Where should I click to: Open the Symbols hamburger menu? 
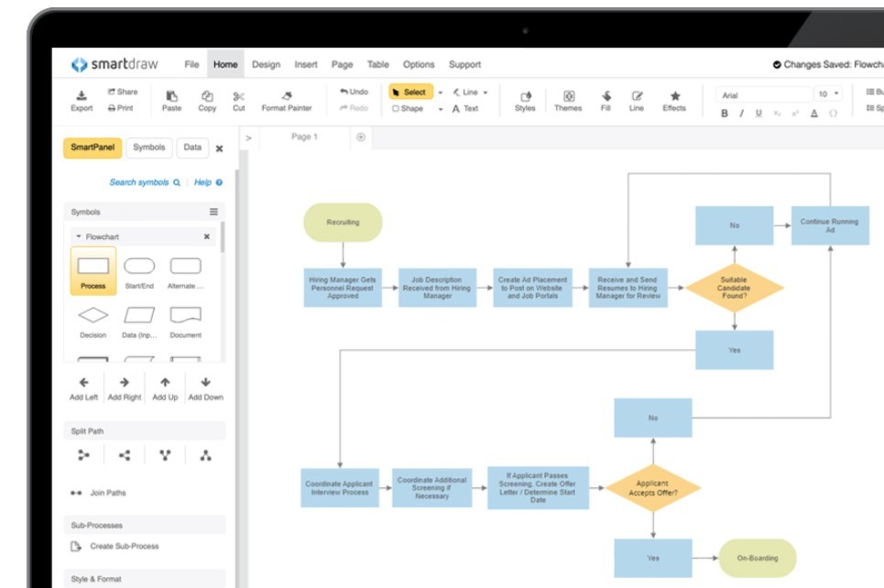click(213, 212)
